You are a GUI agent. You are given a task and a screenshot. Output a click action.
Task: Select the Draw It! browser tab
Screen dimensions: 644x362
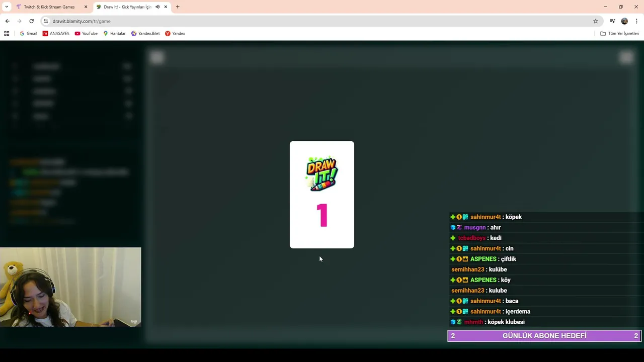pos(132,7)
